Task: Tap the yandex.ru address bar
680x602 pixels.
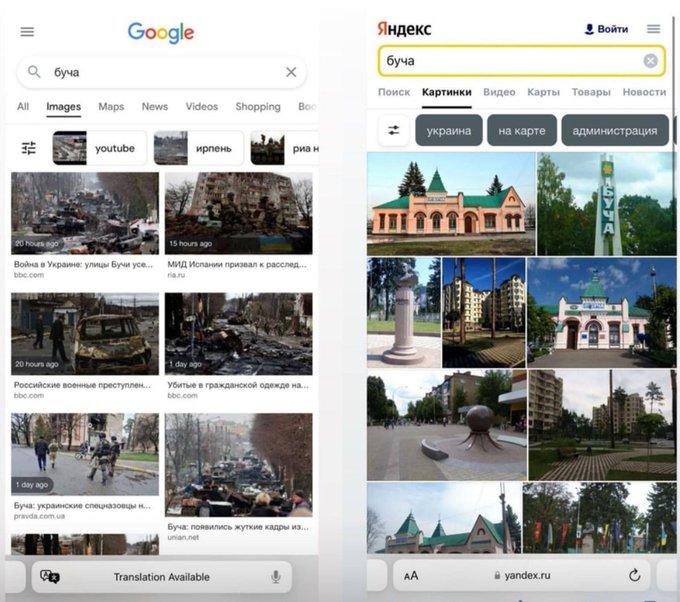Action: point(522,576)
